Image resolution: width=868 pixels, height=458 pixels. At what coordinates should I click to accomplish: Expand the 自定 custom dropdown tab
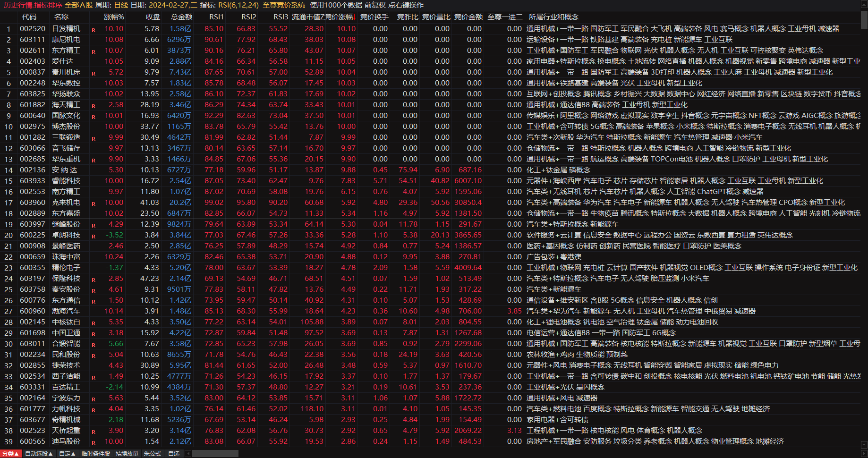pyautogui.click(x=67, y=454)
